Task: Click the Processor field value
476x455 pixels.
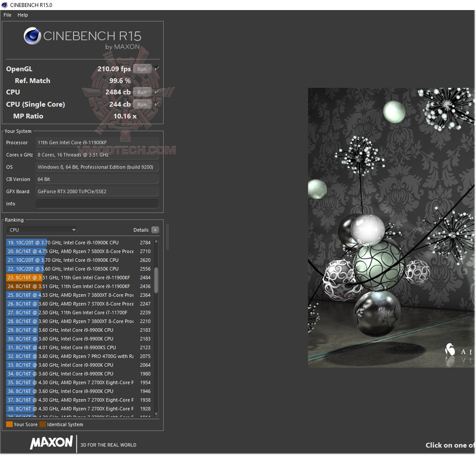Action: pyautogui.click(x=97, y=142)
